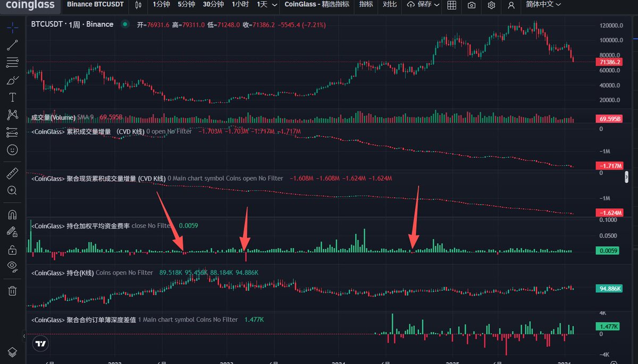Toggle stay in drawing mode
This screenshot has height=364, width=638.
12,232
